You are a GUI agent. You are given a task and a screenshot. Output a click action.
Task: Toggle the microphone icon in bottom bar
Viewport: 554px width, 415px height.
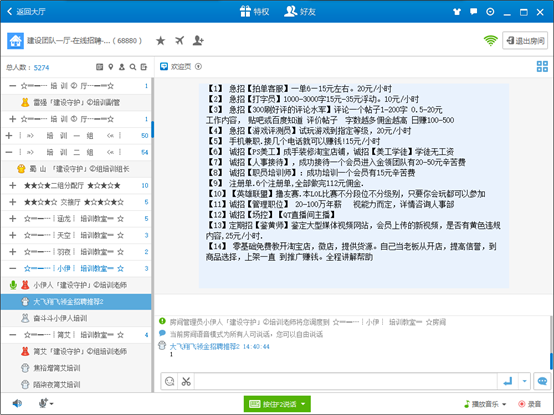tap(46, 403)
